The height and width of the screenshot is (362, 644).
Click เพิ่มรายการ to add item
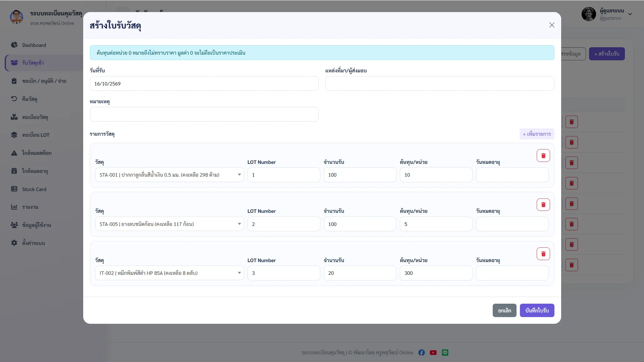(x=537, y=134)
